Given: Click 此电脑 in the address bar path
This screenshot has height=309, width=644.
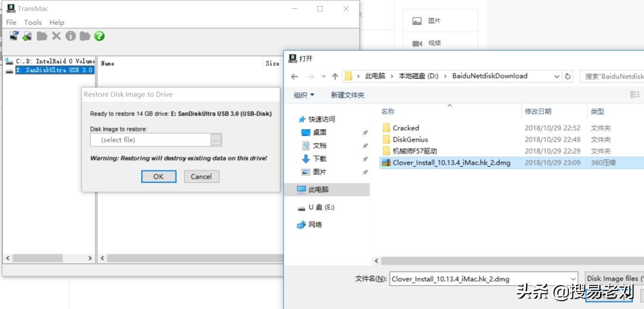Looking at the screenshot, I should 375,76.
